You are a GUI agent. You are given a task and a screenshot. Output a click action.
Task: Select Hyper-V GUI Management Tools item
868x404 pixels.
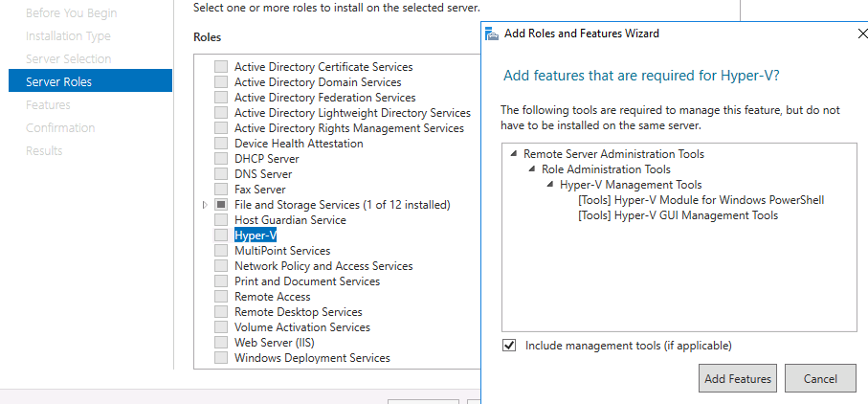pyautogui.click(x=679, y=215)
